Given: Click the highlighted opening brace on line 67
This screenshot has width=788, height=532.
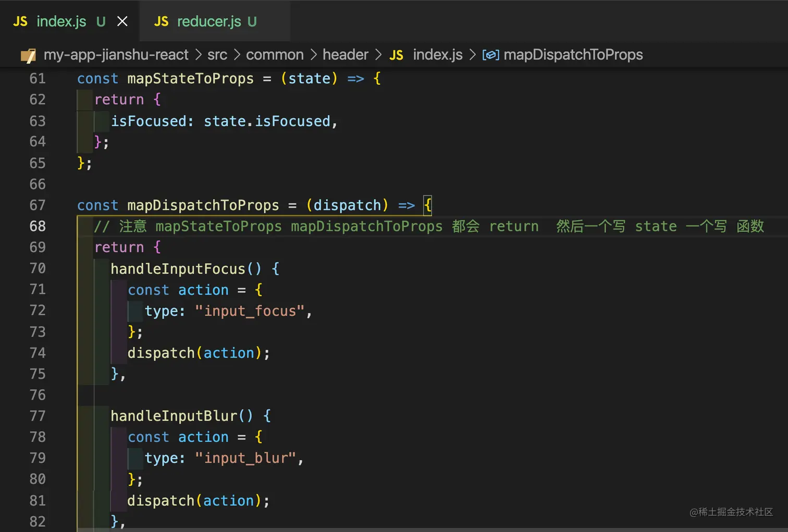Looking at the screenshot, I should pos(428,205).
